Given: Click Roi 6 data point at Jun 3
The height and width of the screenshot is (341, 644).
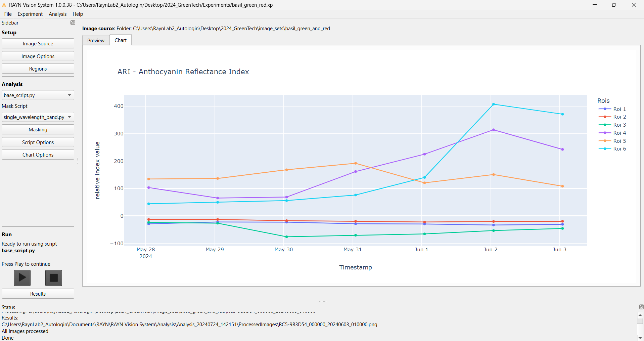Looking at the screenshot, I should coord(562,114).
